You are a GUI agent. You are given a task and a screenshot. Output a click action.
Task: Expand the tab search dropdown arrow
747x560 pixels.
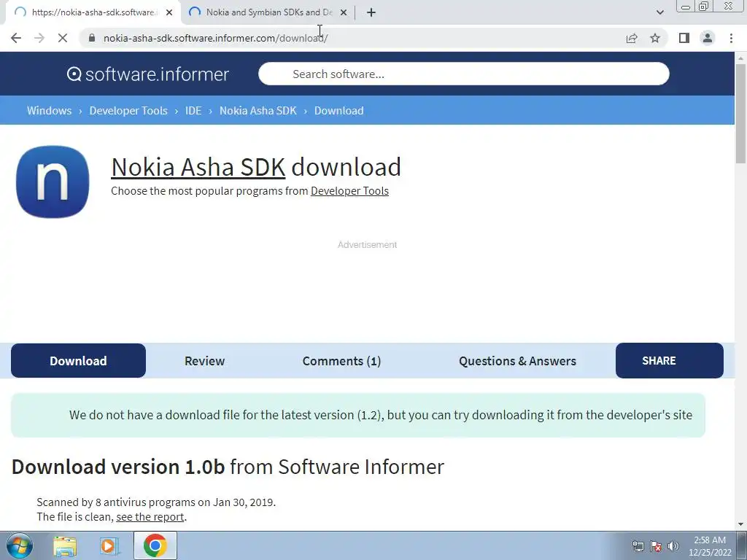coord(659,12)
